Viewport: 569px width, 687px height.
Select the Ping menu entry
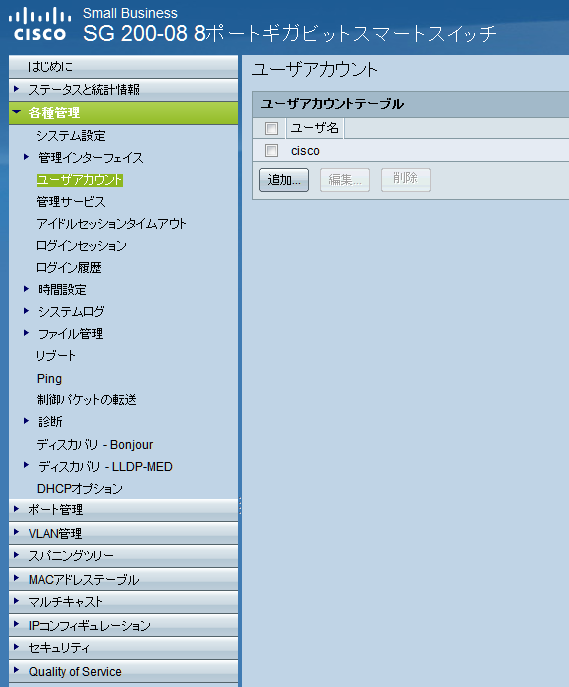(x=49, y=379)
